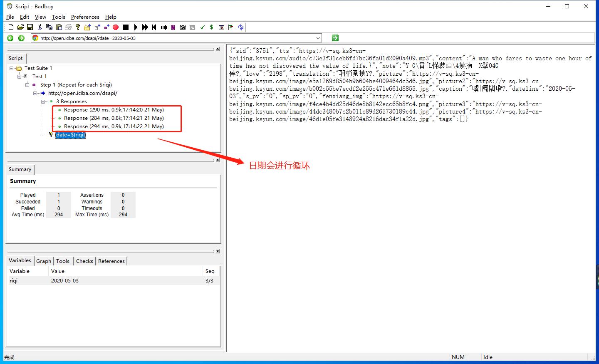Image resolution: width=599 pixels, height=364 pixels.
Task: Select Test Suite 1 in tree
Action: tap(38, 68)
